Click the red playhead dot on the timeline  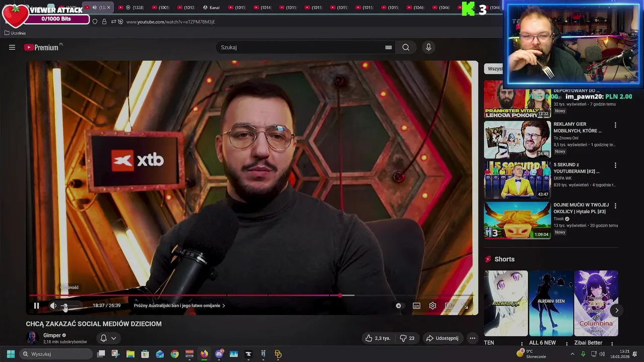click(340, 295)
